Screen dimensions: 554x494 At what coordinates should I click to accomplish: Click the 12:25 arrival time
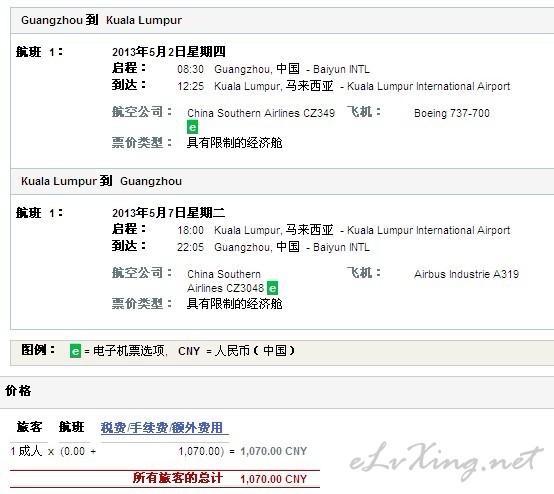[190, 86]
